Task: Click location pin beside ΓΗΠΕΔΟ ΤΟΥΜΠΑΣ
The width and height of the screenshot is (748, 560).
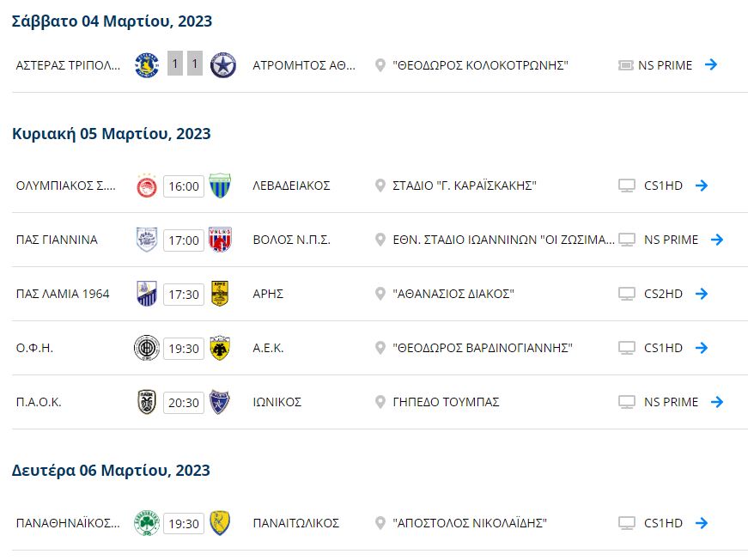Action: tap(381, 402)
